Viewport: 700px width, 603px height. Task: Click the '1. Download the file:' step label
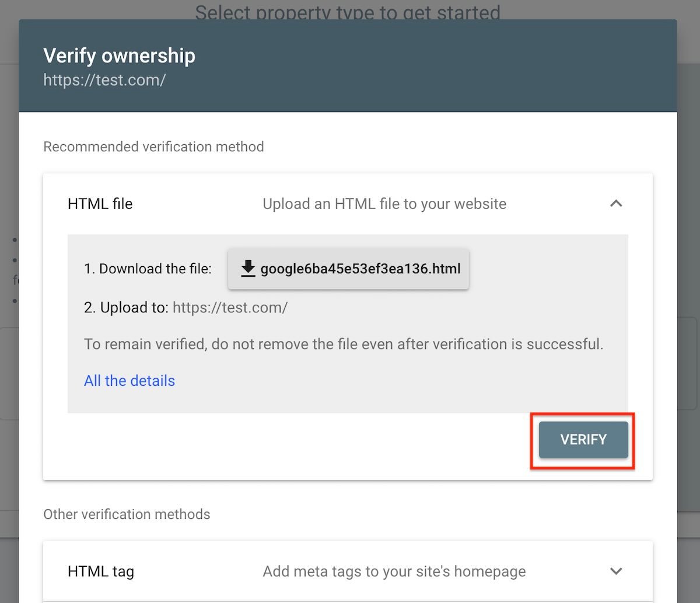click(x=148, y=269)
